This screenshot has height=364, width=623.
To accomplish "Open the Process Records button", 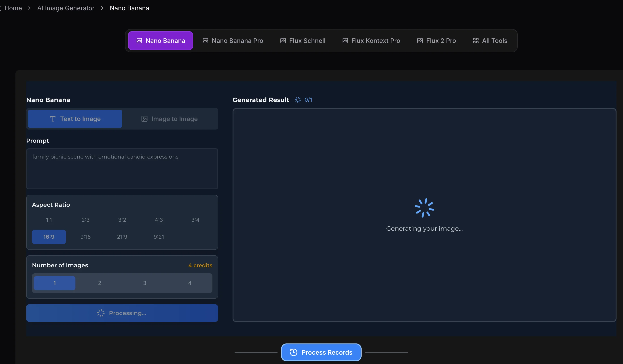I will click(321, 352).
